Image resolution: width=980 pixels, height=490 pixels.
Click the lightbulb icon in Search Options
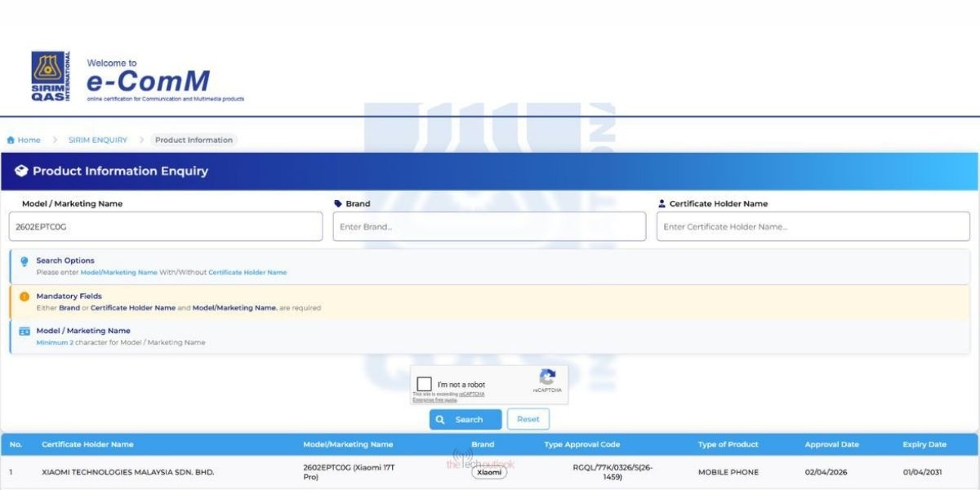24,261
